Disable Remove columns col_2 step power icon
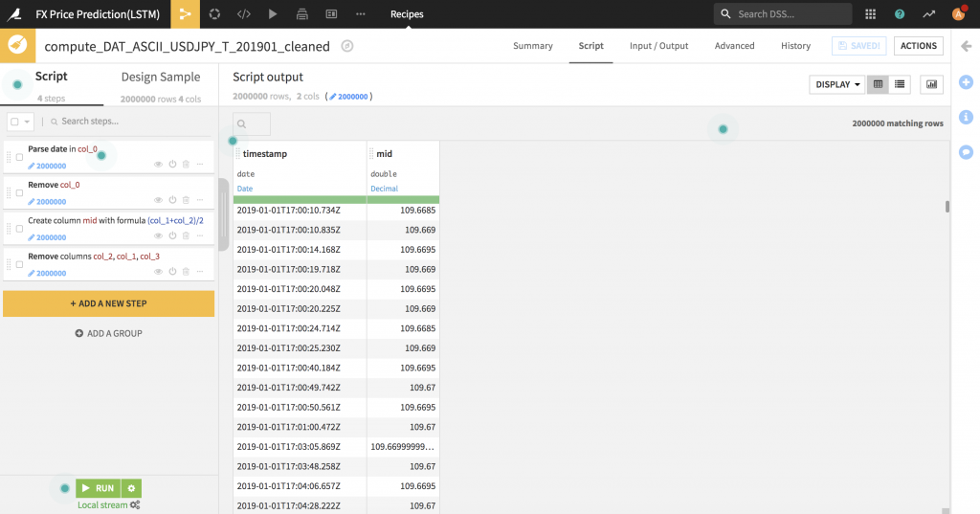980x514 pixels. (172, 272)
